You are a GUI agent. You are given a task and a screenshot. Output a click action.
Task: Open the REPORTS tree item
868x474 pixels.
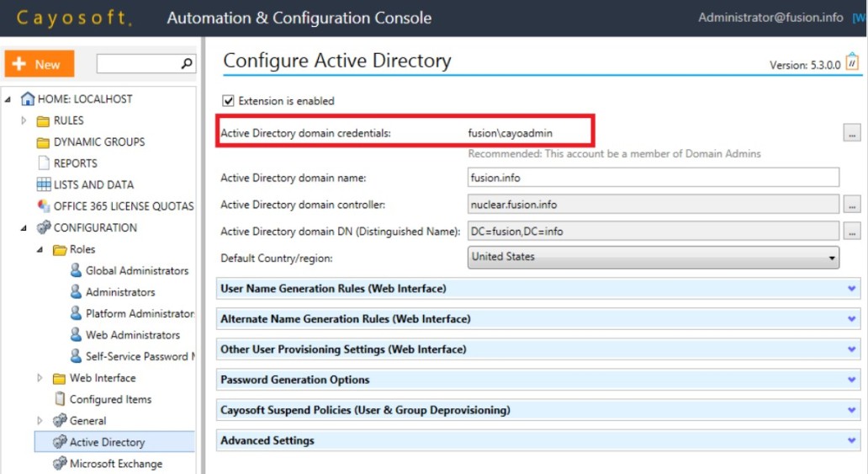pyautogui.click(x=76, y=163)
